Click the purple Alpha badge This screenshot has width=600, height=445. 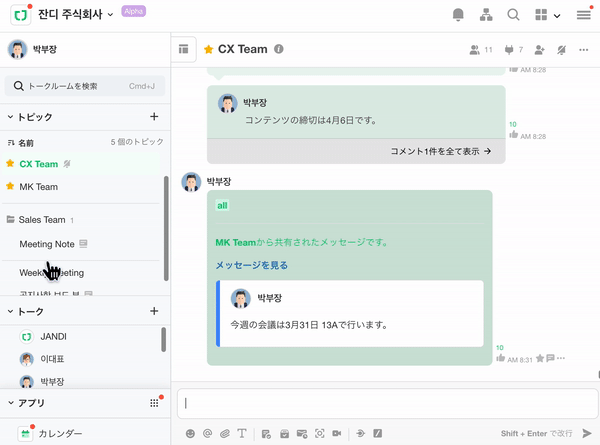(x=134, y=11)
